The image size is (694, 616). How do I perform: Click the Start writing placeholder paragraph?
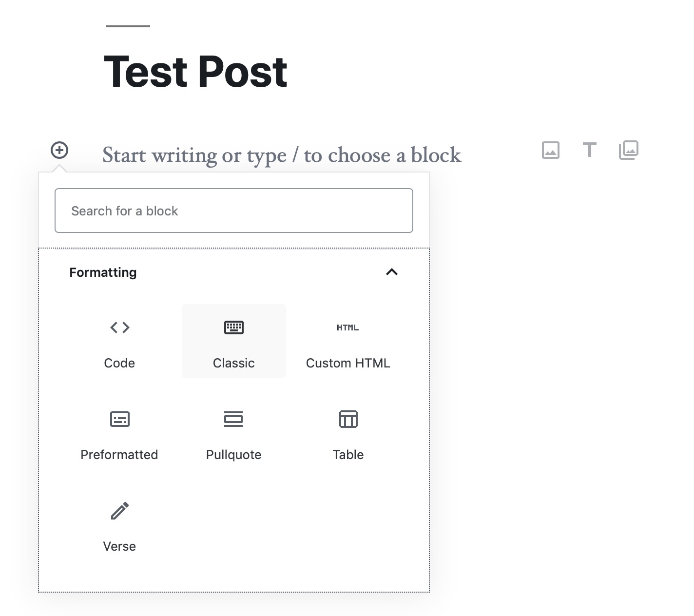pos(282,155)
